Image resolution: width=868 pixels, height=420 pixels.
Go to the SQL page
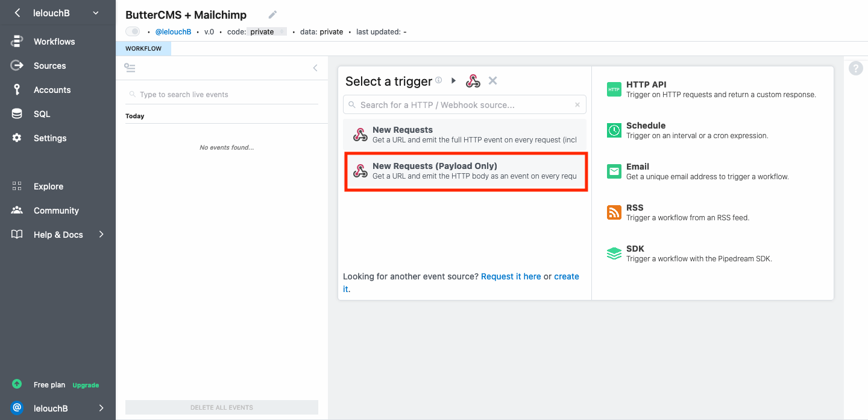click(42, 114)
